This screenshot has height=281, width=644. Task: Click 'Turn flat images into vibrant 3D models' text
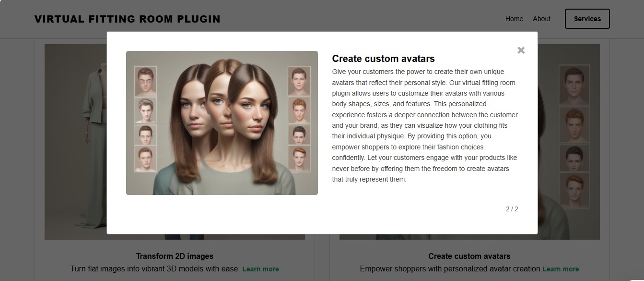point(155,269)
